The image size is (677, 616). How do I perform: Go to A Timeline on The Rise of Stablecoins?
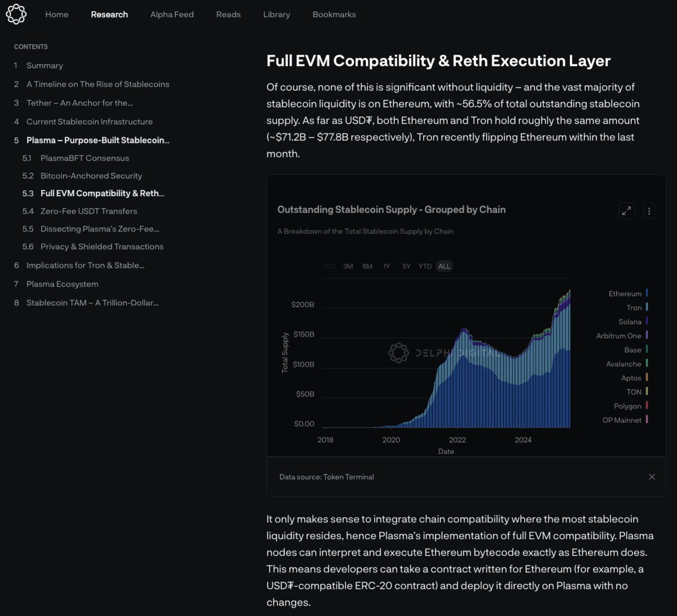tap(98, 84)
